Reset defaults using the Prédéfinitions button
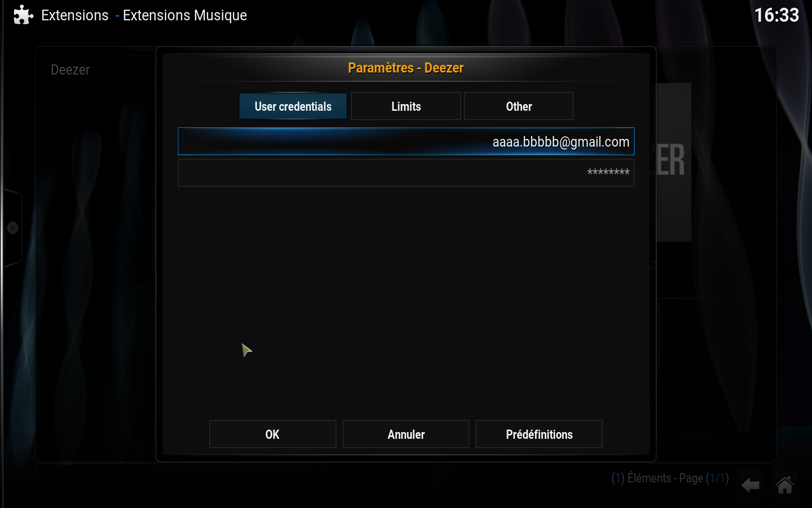Viewport: 812px width, 508px height. click(x=539, y=434)
